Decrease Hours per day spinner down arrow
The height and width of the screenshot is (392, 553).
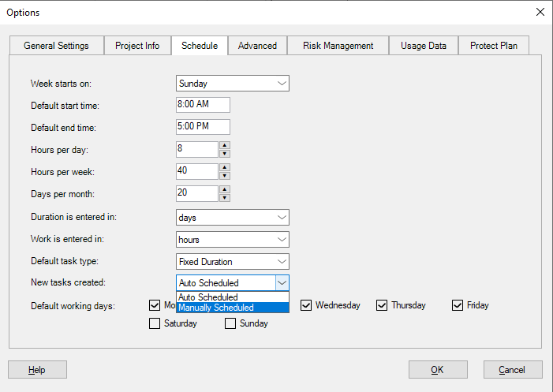click(x=225, y=154)
